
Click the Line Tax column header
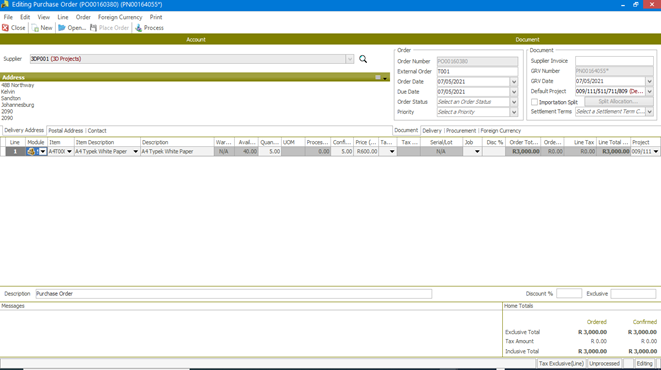tap(580, 142)
